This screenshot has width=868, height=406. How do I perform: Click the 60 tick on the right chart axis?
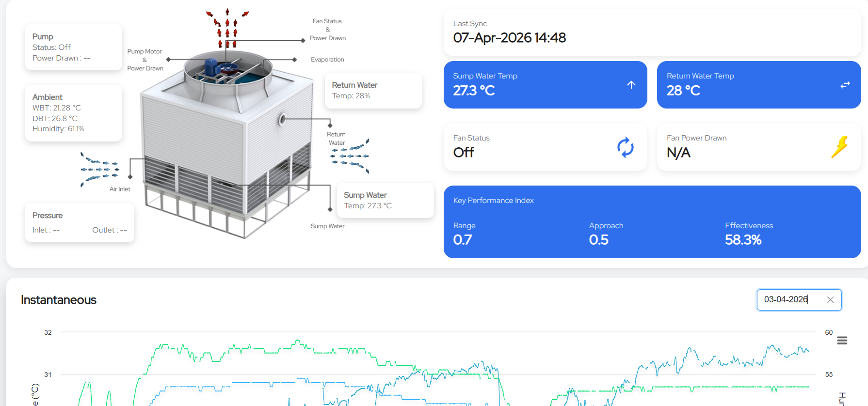pos(829,332)
